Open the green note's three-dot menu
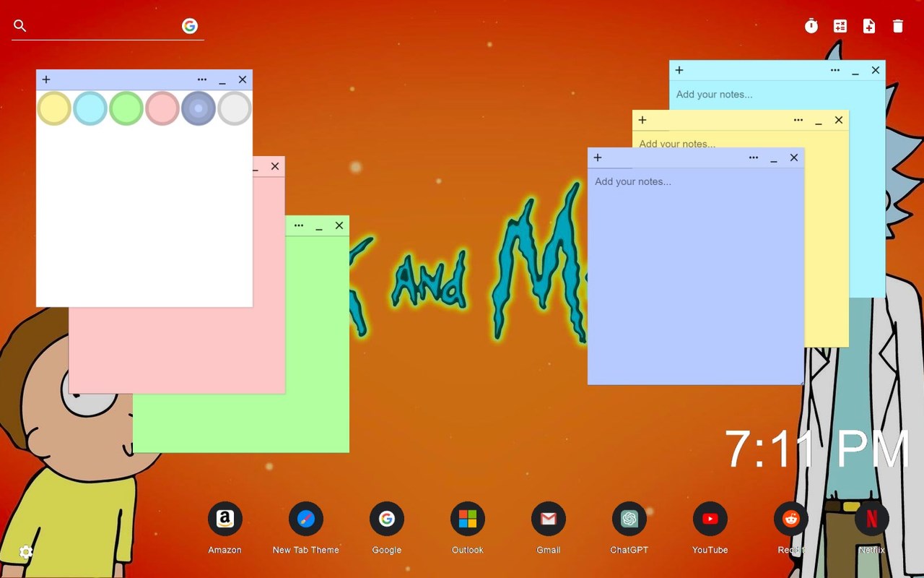Image resolution: width=924 pixels, height=578 pixels. pos(299,225)
